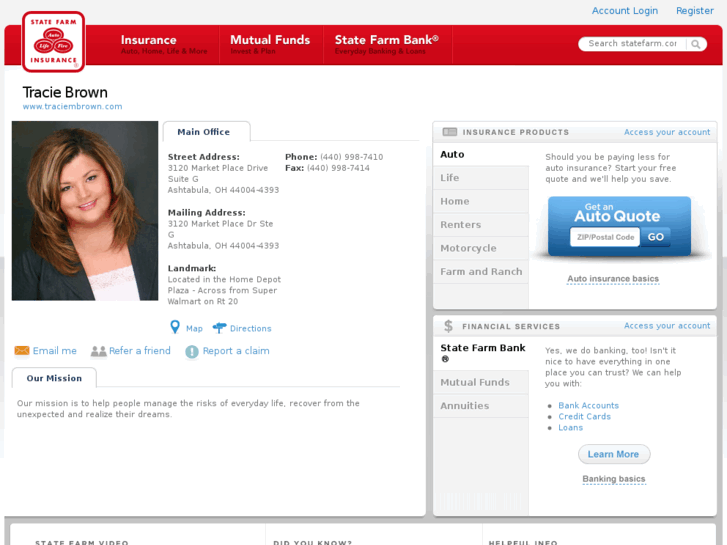Click Access your account in Insurance Products
Screen dimensions: 727x545
(667, 132)
